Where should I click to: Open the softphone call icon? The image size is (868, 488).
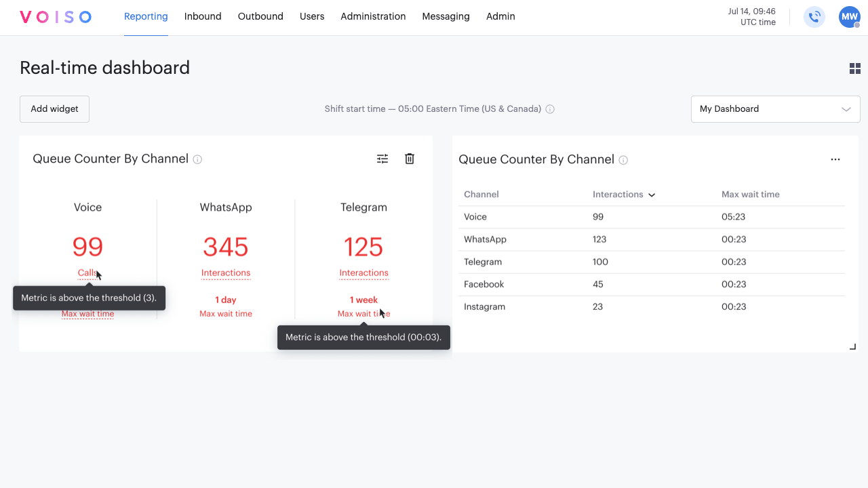(x=814, y=17)
